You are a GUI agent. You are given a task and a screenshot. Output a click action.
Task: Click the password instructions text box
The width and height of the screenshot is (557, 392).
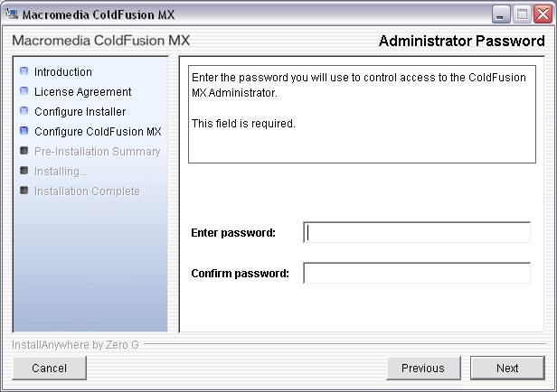coord(362,116)
